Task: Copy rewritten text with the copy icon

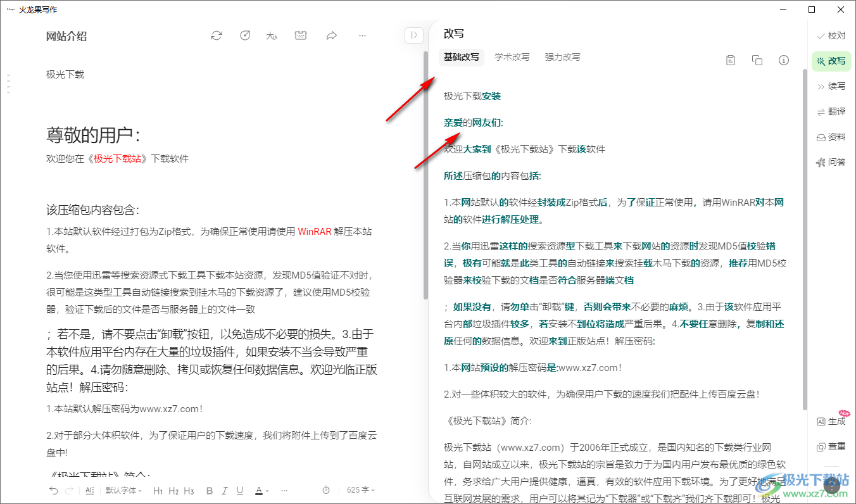Action: click(757, 60)
